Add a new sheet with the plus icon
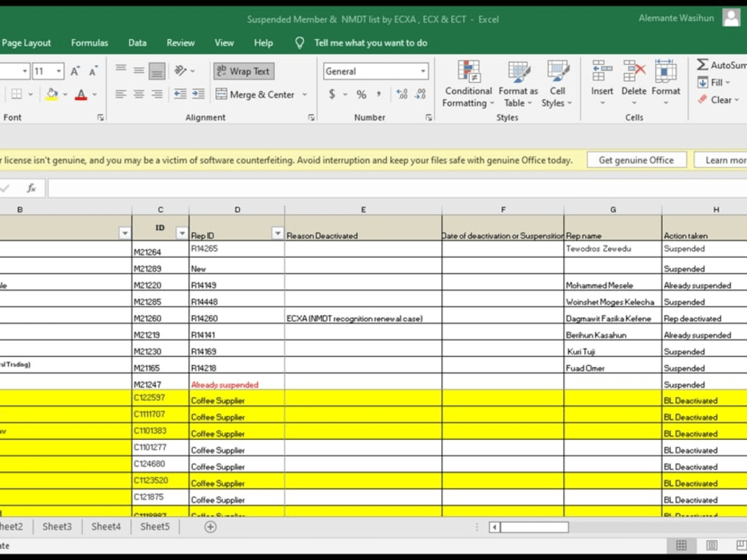747x560 pixels. [210, 526]
